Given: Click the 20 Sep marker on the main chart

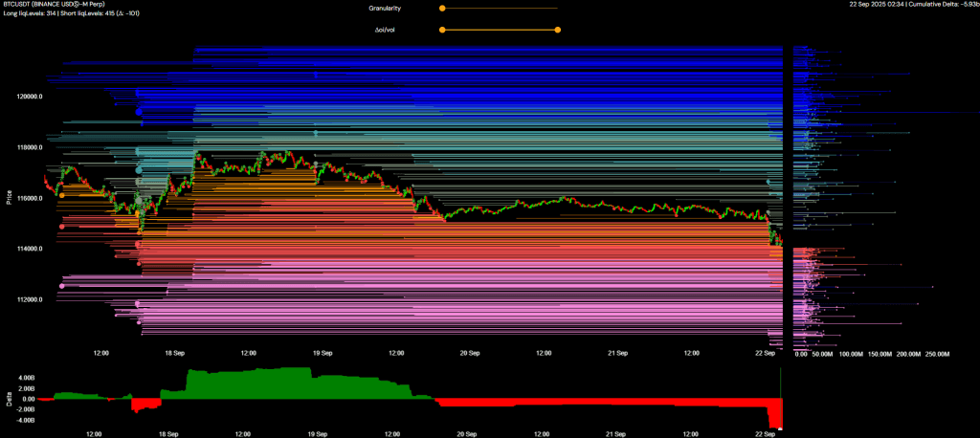Looking at the screenshot, I should 469,353.
